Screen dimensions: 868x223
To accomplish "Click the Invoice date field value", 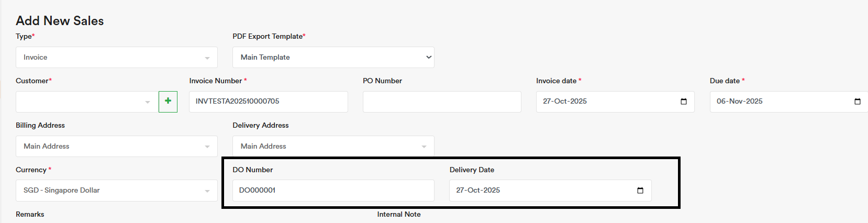I will (565, 102).
